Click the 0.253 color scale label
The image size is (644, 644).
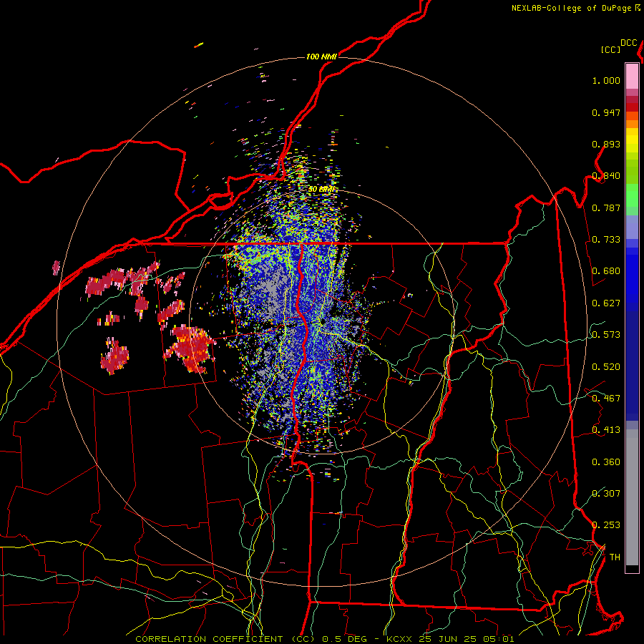tap(606, 525)
